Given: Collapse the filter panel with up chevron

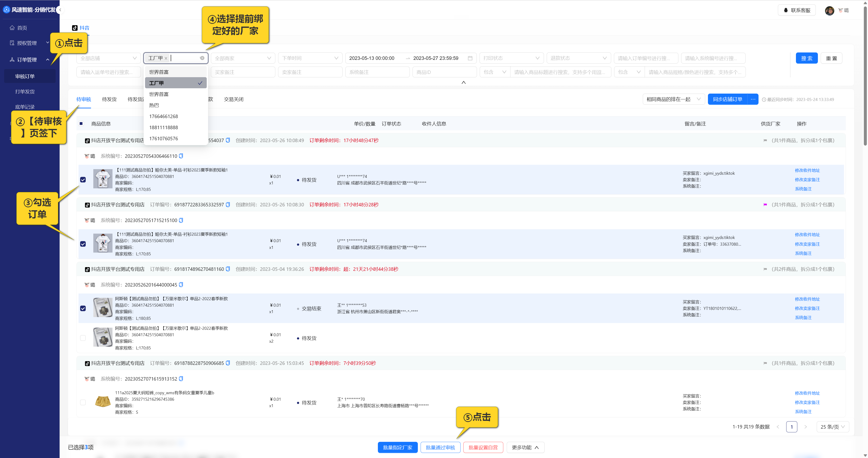Looking at the screenshot, I should tap(463, 82).
